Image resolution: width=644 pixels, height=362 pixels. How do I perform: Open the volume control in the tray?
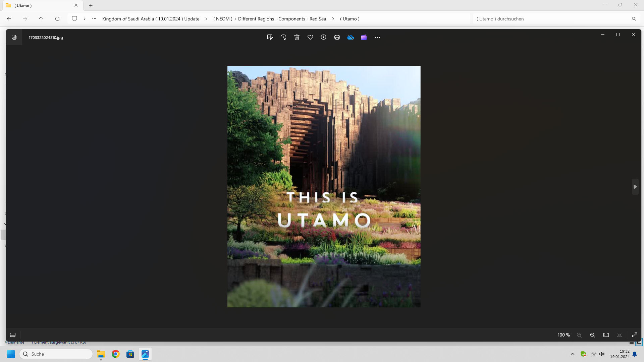tap(602, 354)
